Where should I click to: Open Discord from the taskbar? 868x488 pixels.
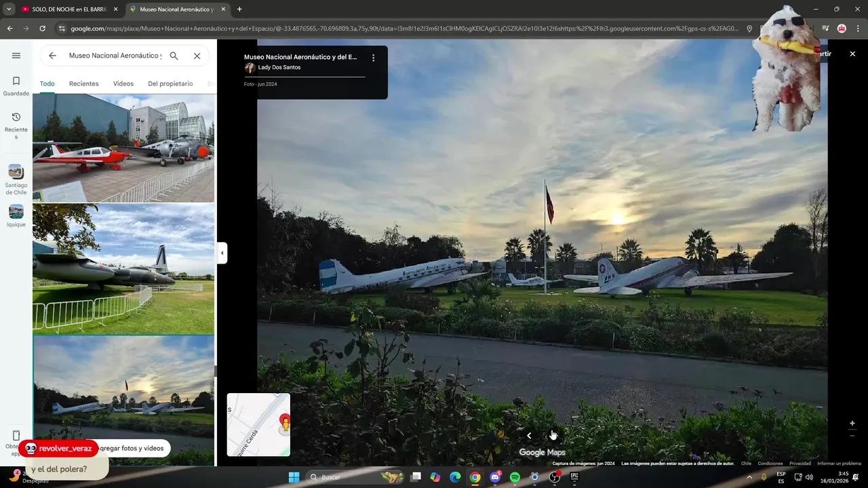pyautogui.click(x=495, y=477)
